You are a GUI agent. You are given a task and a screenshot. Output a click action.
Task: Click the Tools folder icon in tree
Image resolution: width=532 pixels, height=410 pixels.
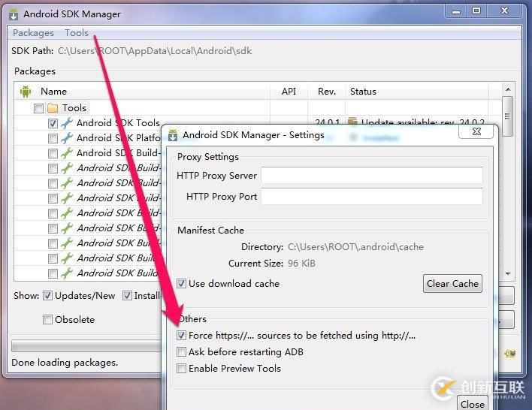coord(53,108)
